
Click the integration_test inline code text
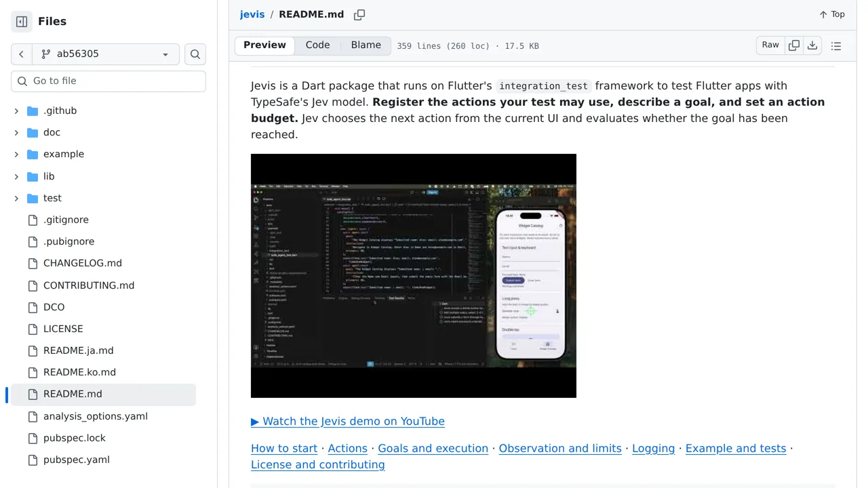pyautogui.click(x=543, y=86)
